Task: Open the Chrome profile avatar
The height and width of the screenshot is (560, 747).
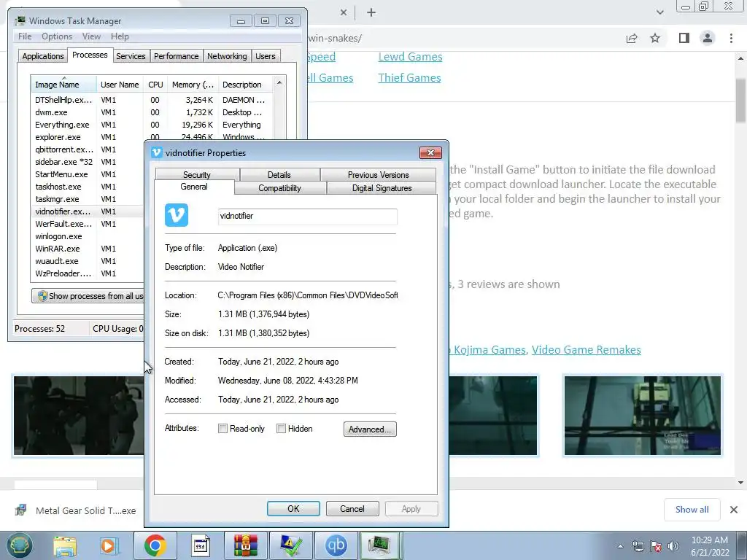Action: [708, 38]
